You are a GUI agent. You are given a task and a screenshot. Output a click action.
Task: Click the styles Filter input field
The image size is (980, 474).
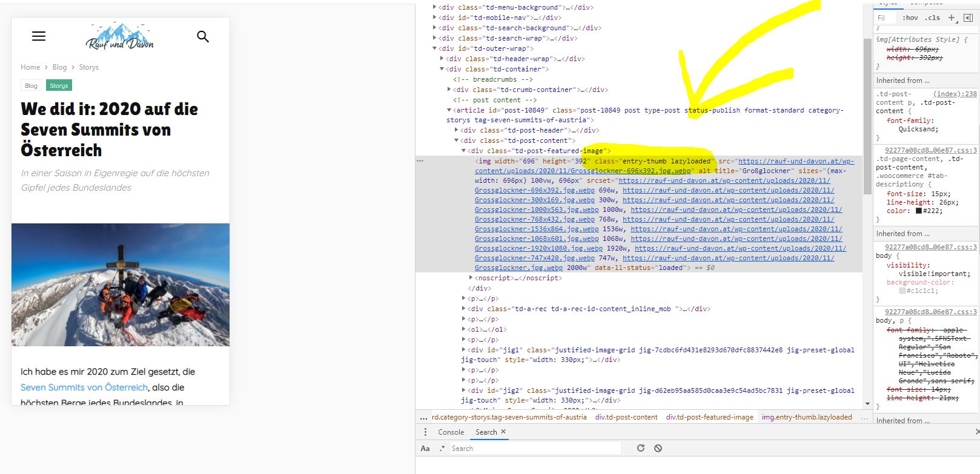886,18
